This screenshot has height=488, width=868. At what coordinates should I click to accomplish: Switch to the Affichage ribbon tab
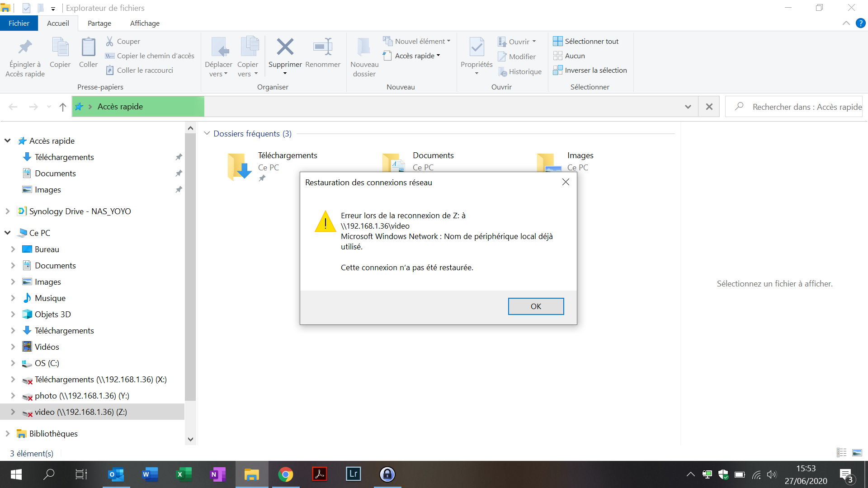[145, 23]
